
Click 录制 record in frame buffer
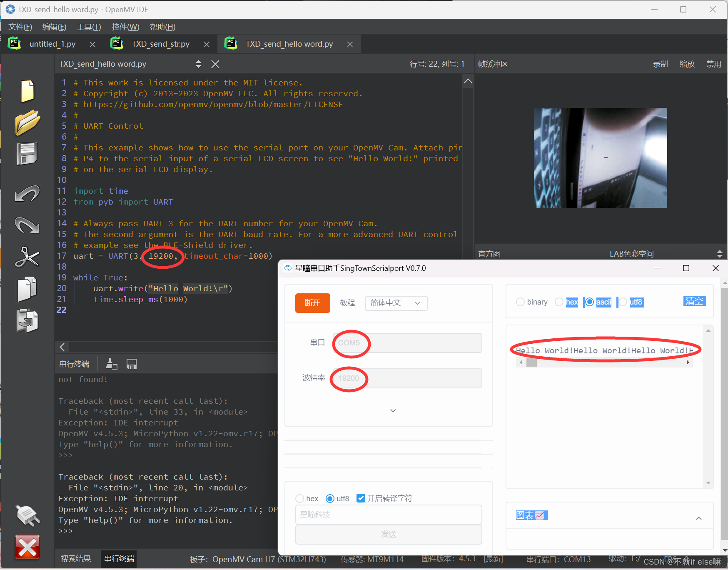pos(660,64)
